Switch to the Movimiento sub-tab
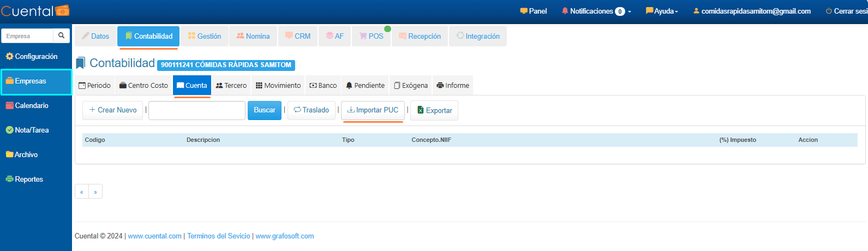The width and height of the screenshot is (868, 251). click(x=278, y=86)
